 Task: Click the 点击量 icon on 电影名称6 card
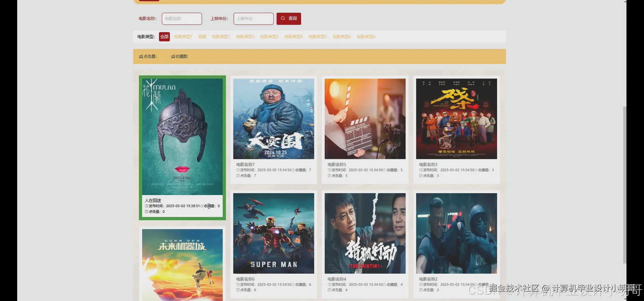pos(238,290)
